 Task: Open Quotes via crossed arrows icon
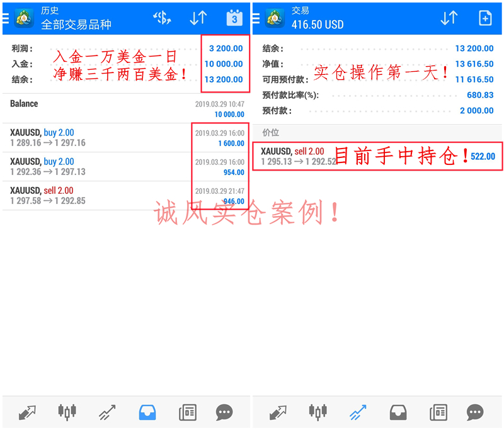click(x=27, y=412)
